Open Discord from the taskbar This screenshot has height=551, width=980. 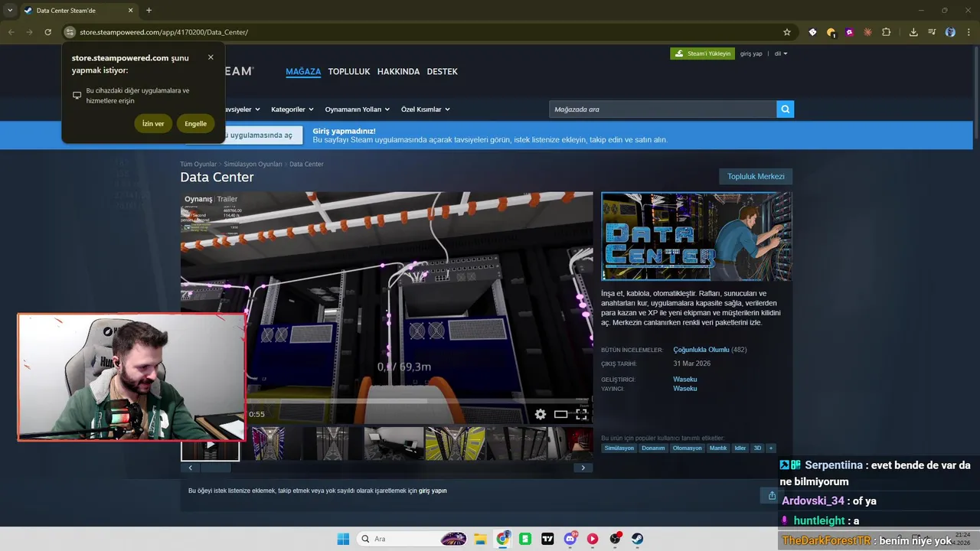(x=570, y=539)
